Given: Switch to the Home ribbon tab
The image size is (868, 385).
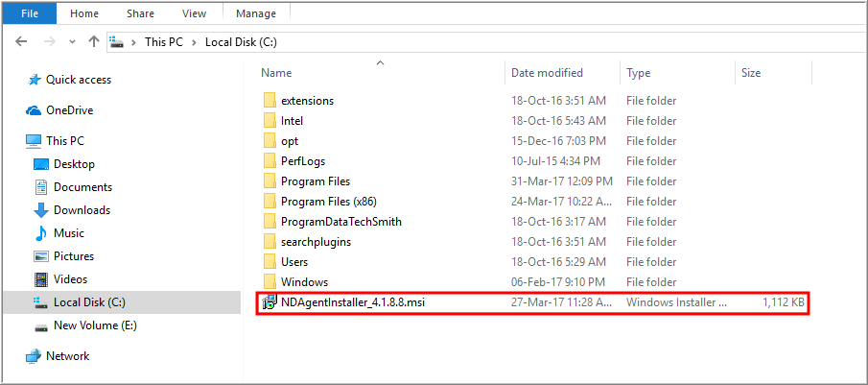Looking at the screenshot, I should 84,13.
